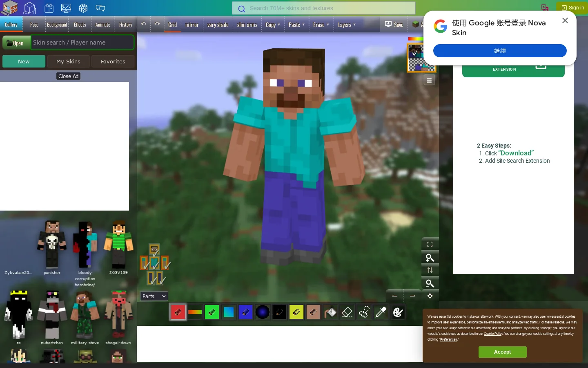Click the rotate right arrow
The width and height of the screenshot is (588, 368).
(412, 296)
